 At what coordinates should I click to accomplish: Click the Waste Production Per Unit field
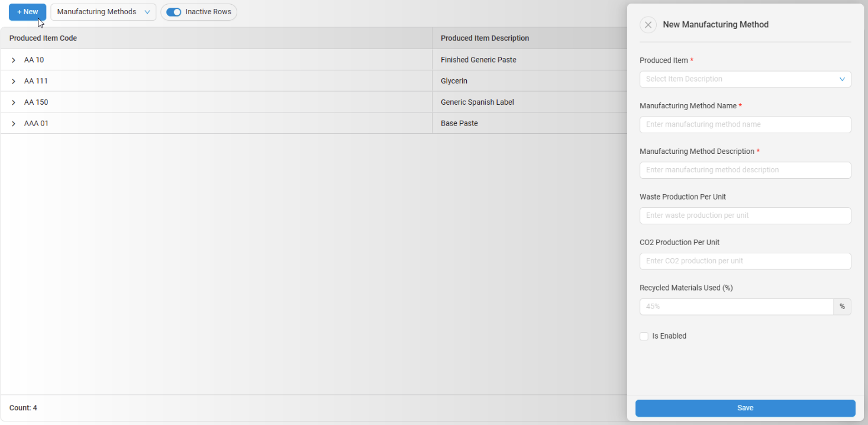tap(744, 215)
